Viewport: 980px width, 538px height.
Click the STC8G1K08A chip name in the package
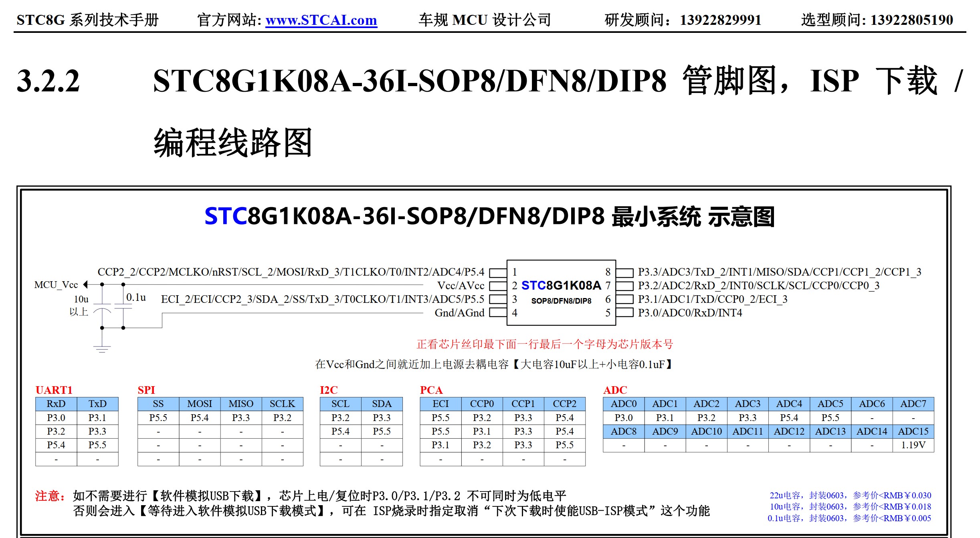[x=561, y=285]
